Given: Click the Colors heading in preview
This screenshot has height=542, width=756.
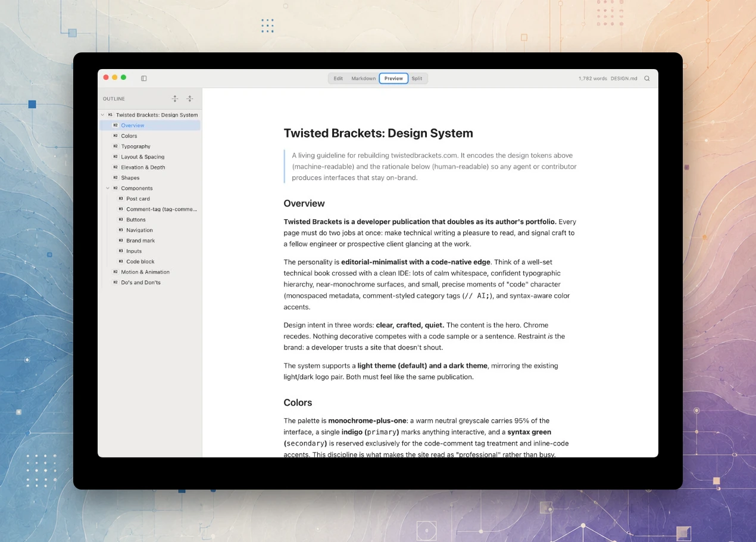Looking at the screenshot, I should click(x=298, y=403).
